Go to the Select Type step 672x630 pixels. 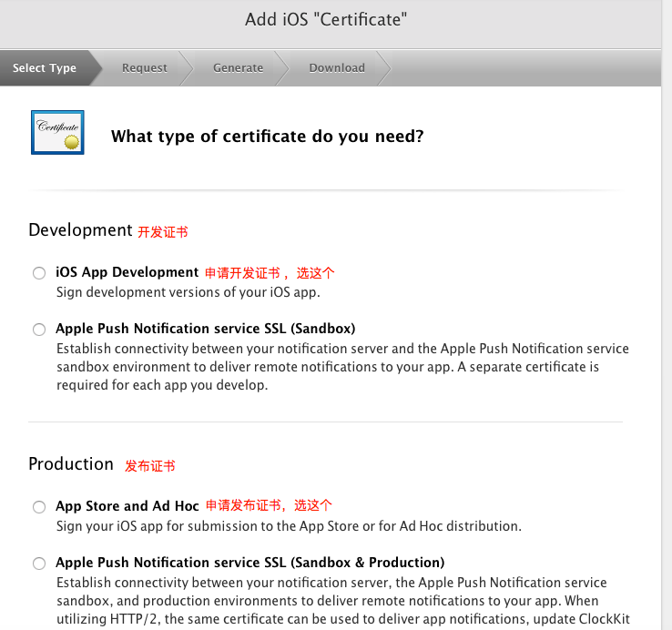coord(45,68)
